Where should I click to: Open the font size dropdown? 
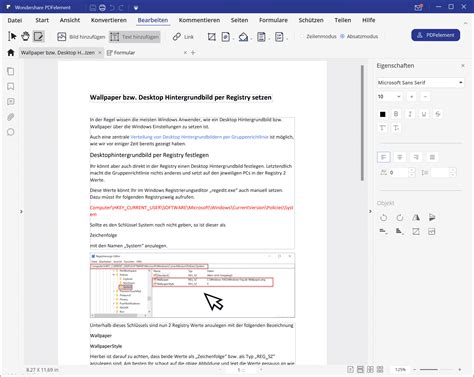point(389,97)
